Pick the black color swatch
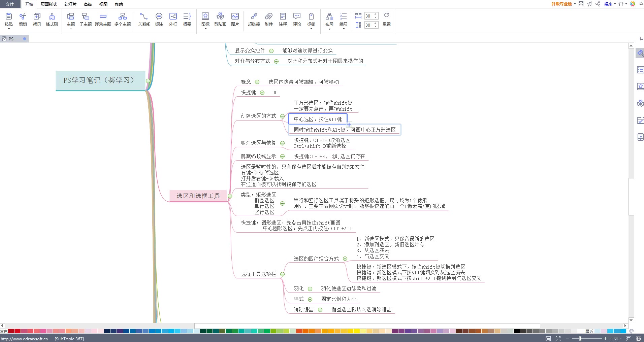The width and height of the screenshot is (644, 342). (x=516, y=331)
